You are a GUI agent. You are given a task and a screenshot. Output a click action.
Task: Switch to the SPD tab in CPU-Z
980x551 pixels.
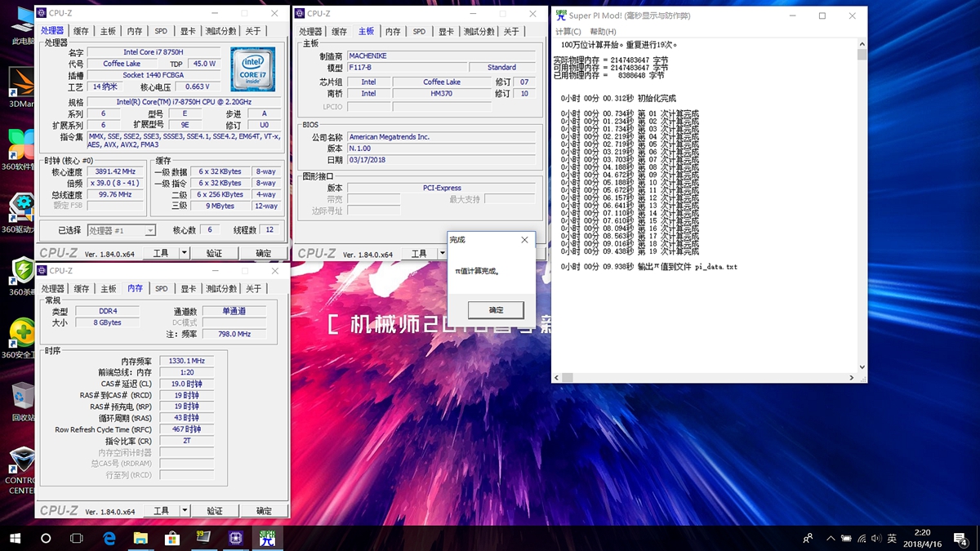[x=161, y=30]
